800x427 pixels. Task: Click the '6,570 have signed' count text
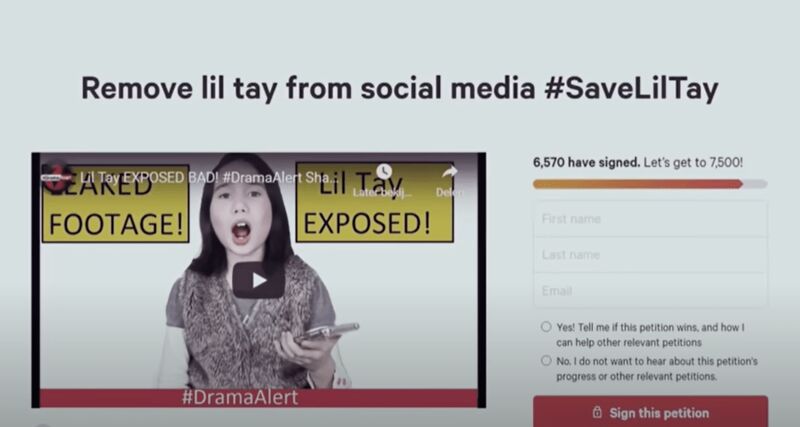pos(586,163)
